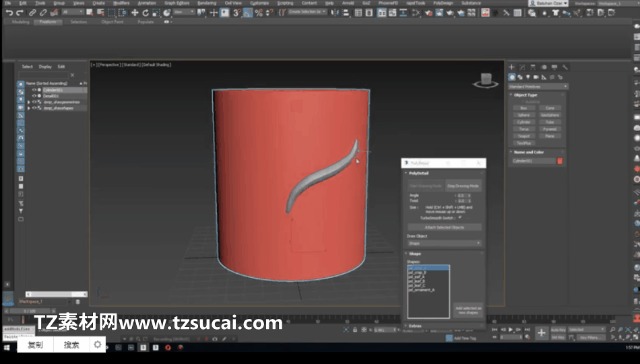Open the Modifiers menu
640x364 pixels.
tap(121, 3)
